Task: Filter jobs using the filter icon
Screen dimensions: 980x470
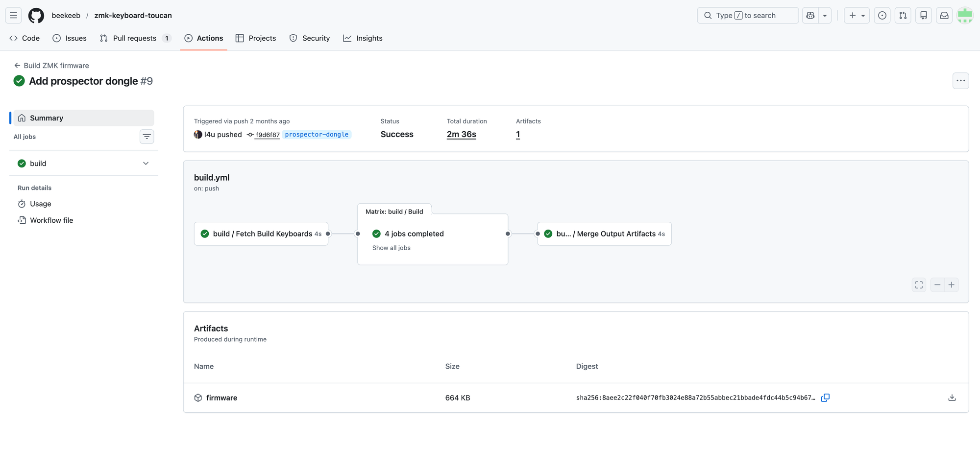Action: [x=147, y=137]
